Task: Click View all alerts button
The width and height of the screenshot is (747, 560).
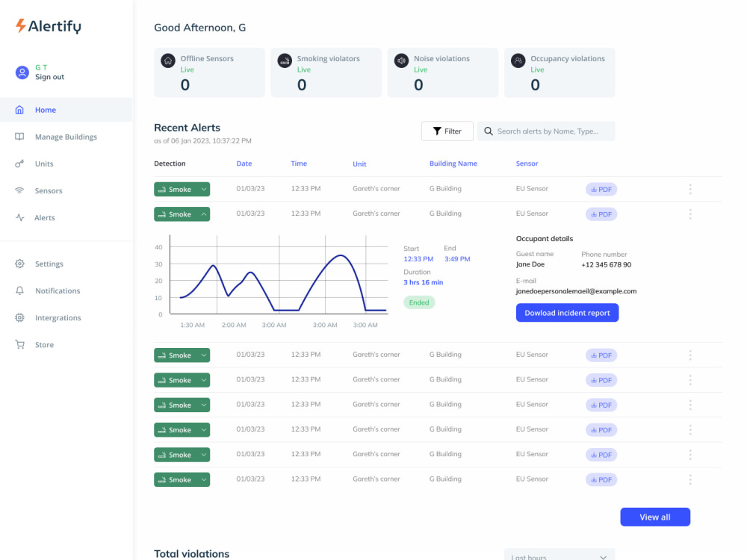Action: tap(655, 517)
